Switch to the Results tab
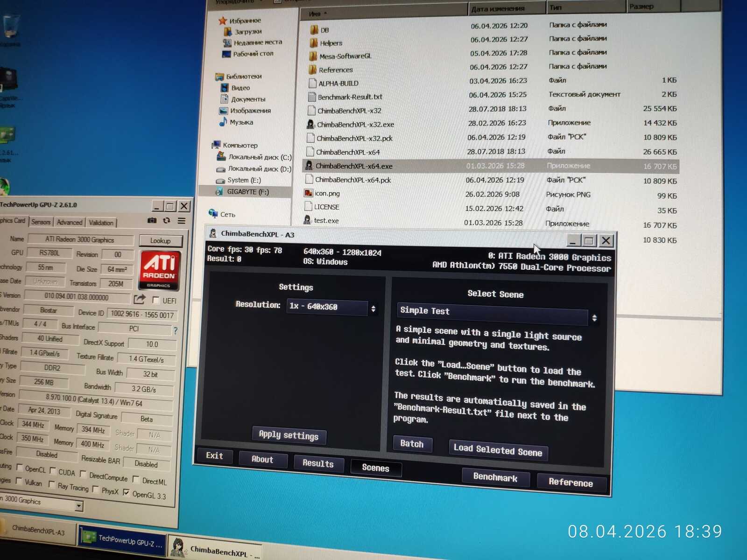 [x=318, y=463]
